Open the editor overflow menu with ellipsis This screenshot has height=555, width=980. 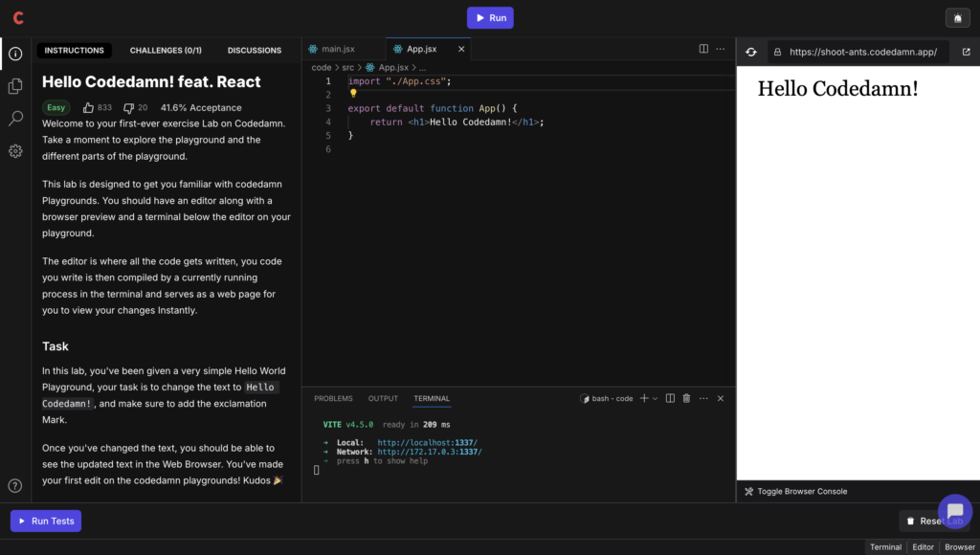click(721, 50)
